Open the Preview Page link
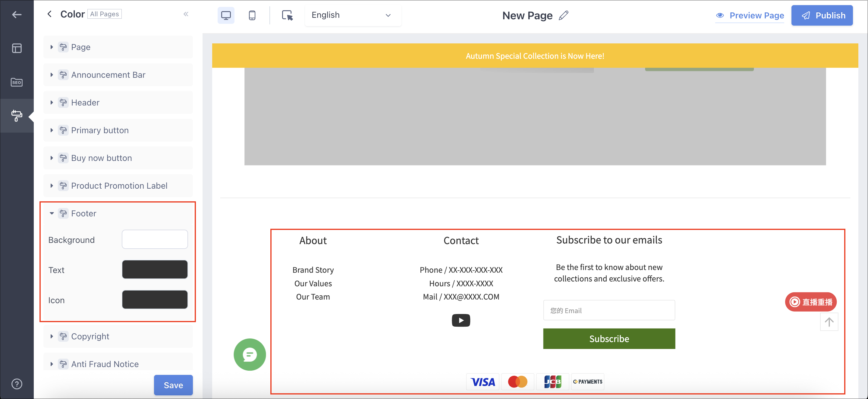Image resolution: width=868 pixels, height=399 pixels. pyautogui.click(x=750, y=15)
